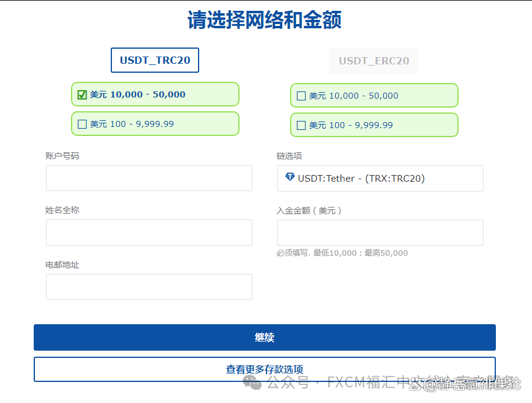Viewport: 532px width, 403px height.
Task: Click 查看更多存款选项 button
Action: coord(265,369)
